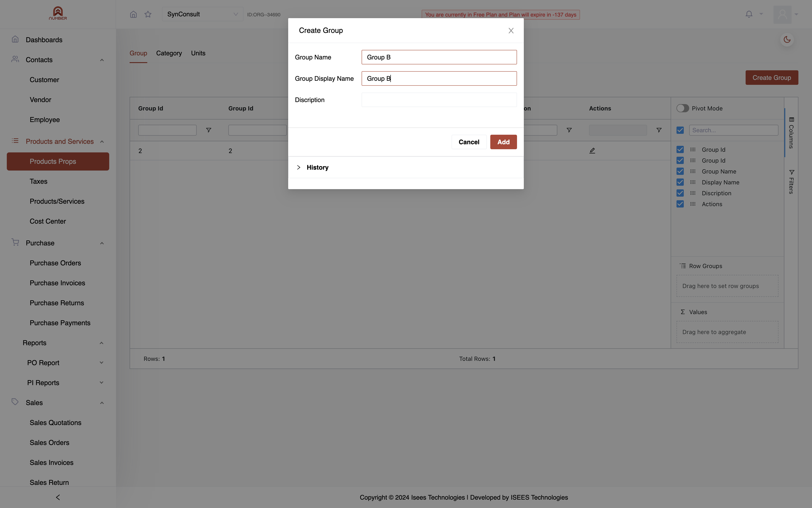Uncheck Group Name column checkbox
The height and width of the screenshot is (508, 812).
pyautogui.click(x=680, y=171)
